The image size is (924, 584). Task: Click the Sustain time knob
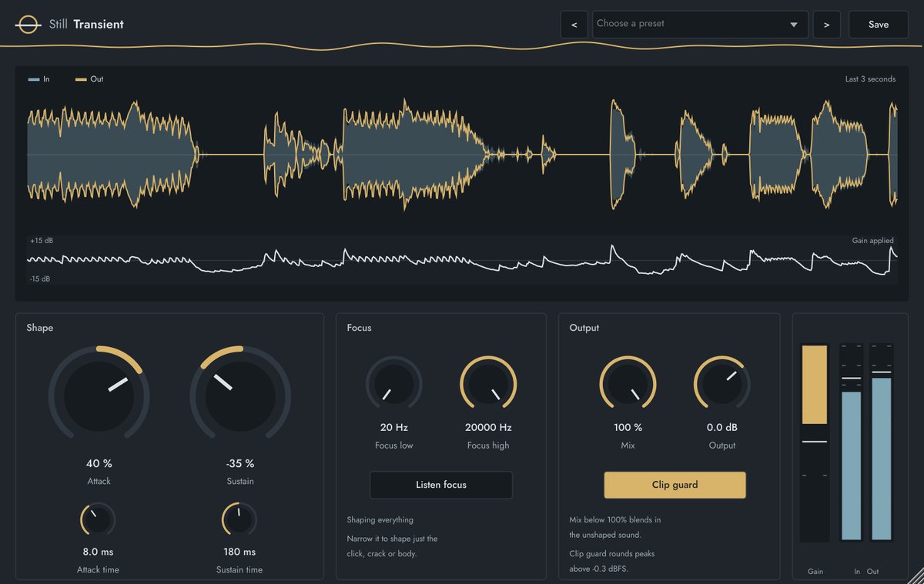click(240, 520)
